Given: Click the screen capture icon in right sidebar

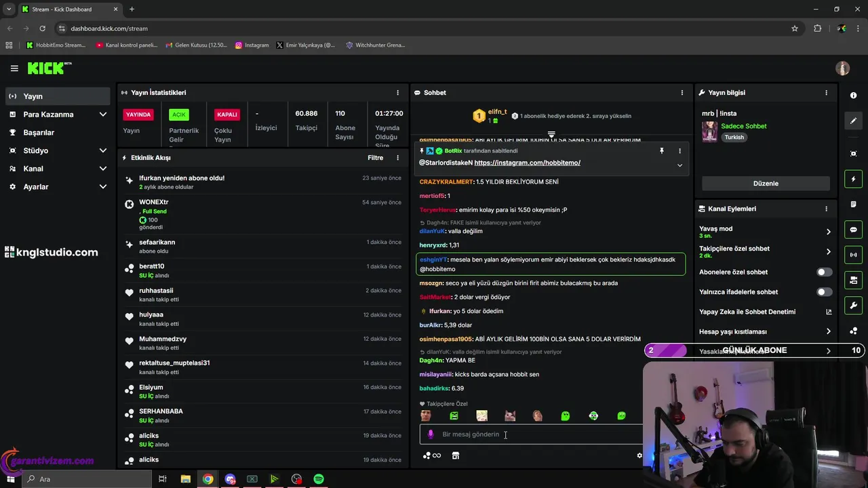Looking at the screenshot, I should 854,154.
